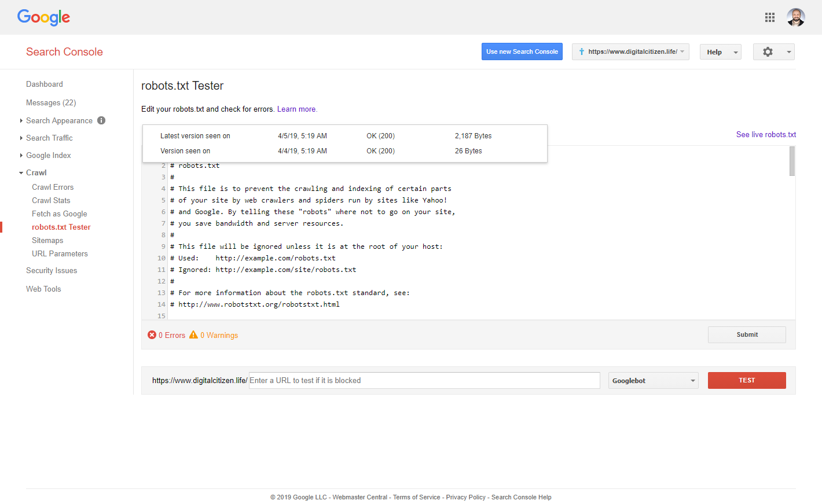Open the Help dropdown
822x504 pixels.
coord(720,52)
